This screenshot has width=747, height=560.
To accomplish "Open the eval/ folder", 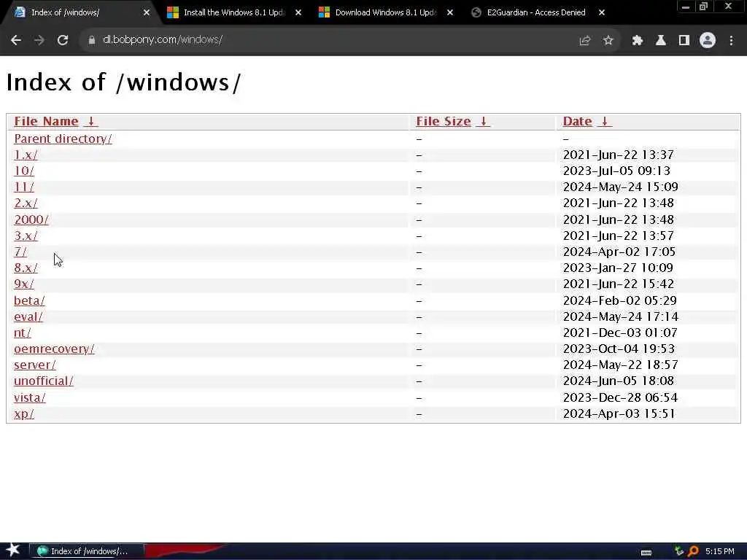I will pyautogui.click(x=28, y=316).
